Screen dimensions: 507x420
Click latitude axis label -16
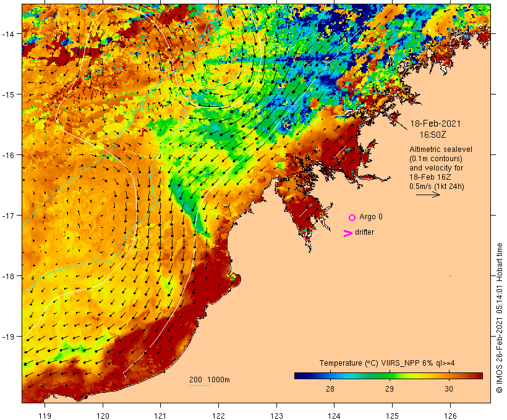7,155
